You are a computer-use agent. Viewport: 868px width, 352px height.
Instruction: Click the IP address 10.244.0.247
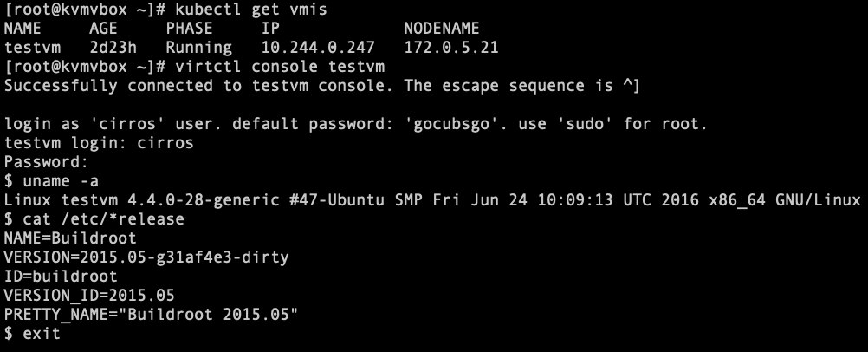click(318, 48)
